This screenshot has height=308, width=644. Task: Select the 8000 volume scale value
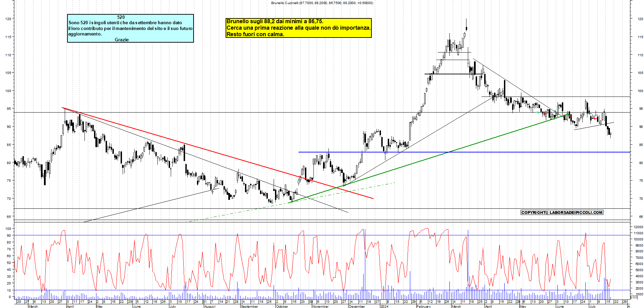(x=639, y=251)
